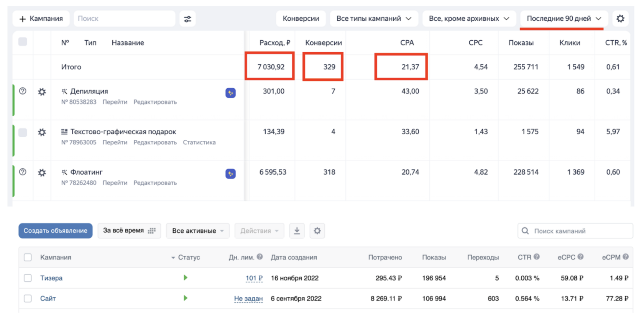Viewport: 644px width, 320px height.
Task: Open settings gear for Флоатинг campaign
Action: [x=42, y=173]
